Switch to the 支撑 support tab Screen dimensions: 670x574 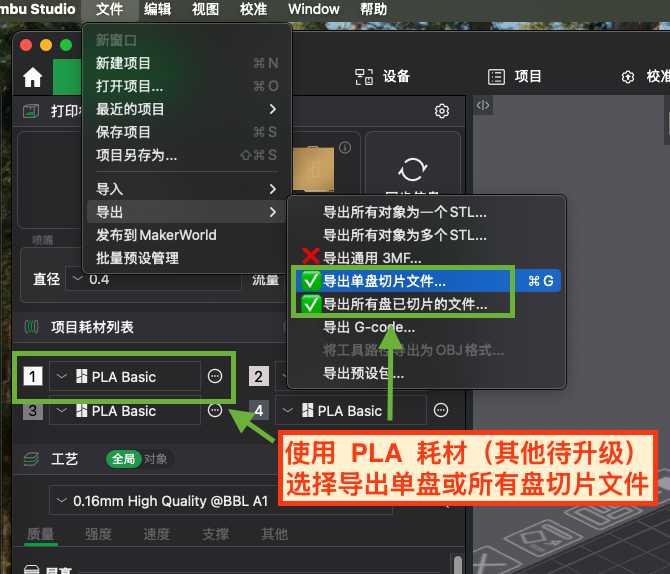click(x=215, y=534)
